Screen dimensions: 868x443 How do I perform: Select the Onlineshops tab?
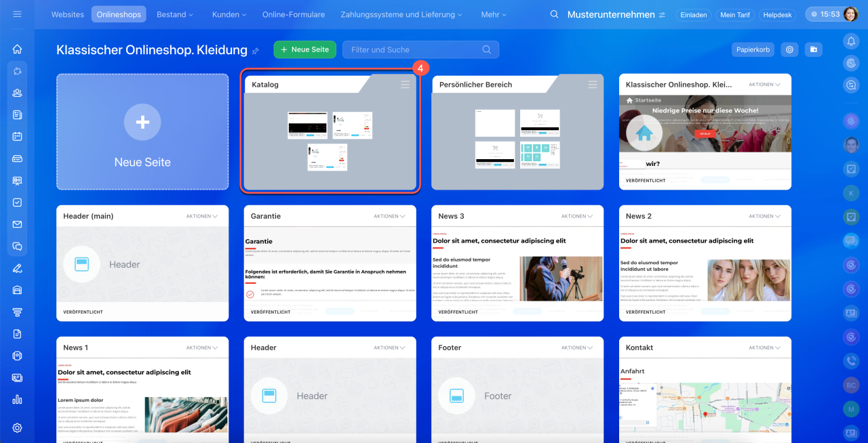click(x=119, y=14)
